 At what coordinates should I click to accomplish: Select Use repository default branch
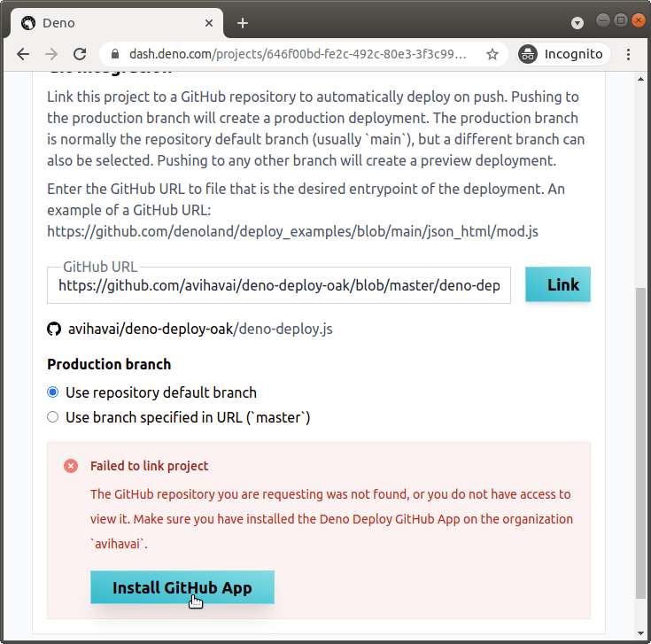click(53, 392)
